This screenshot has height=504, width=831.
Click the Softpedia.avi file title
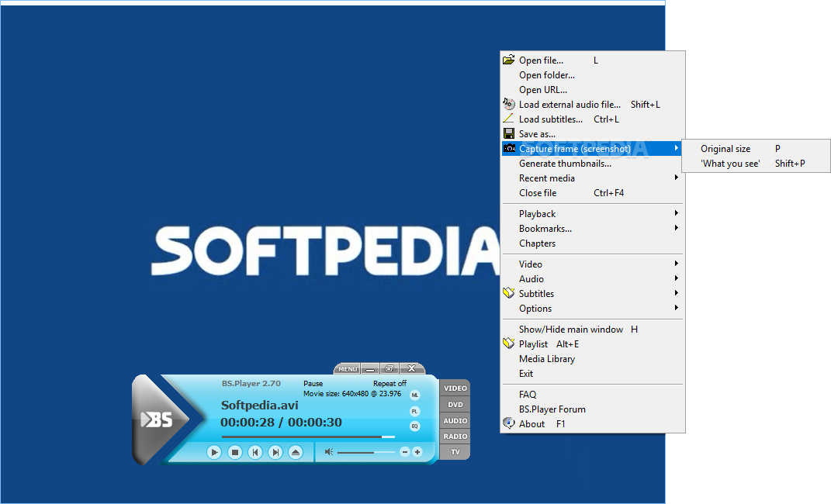tap(260, 406)
